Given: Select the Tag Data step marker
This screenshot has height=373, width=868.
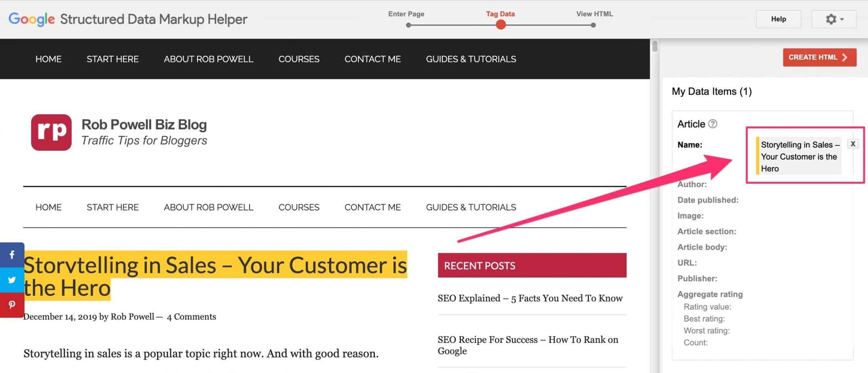Looking at the screenshot, I should pyautogui.click(x=500, y=25).
